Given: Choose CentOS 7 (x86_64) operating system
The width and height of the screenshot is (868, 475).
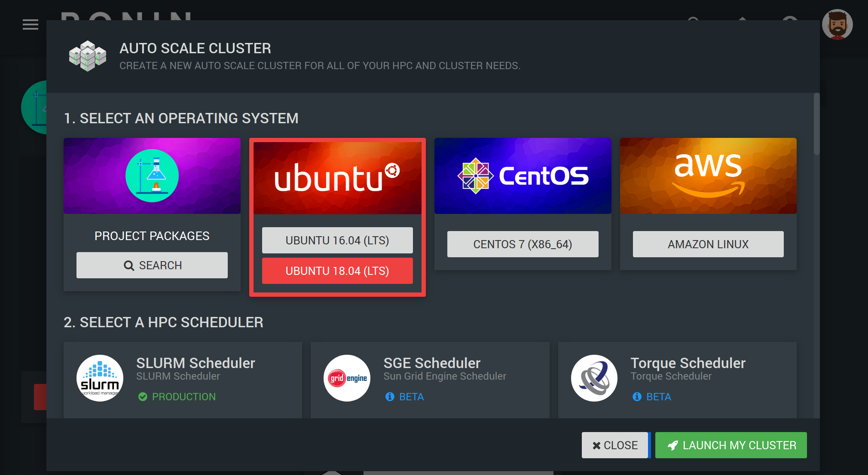Looking at the screenshot, I should (523, 244).
